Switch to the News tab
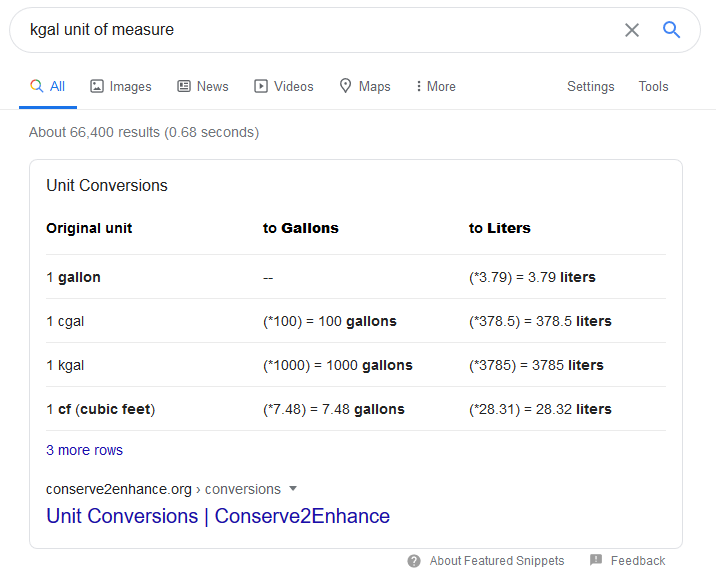The width and height of the screenshot is (716, 577). 212,86
